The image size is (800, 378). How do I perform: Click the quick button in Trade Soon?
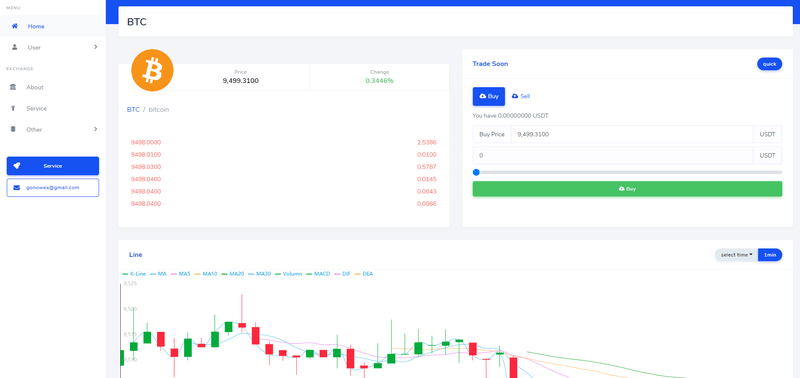[x=769, y=64]
